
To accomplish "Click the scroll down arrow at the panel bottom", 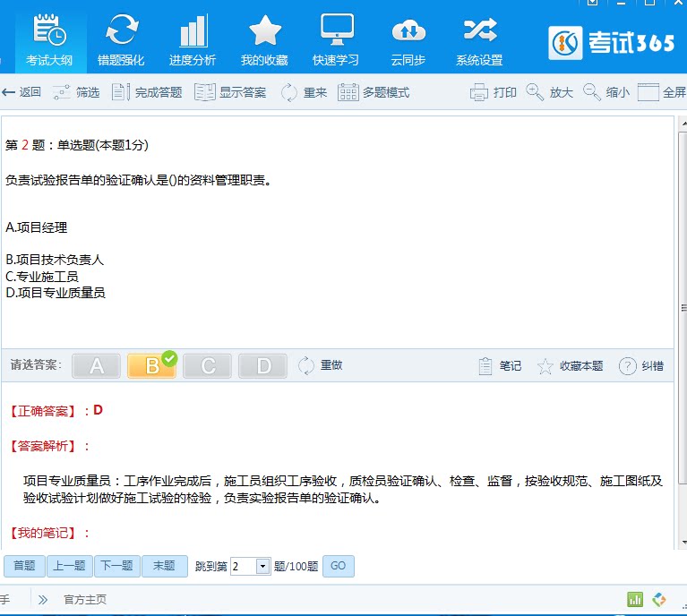I will tap(684, 543).
